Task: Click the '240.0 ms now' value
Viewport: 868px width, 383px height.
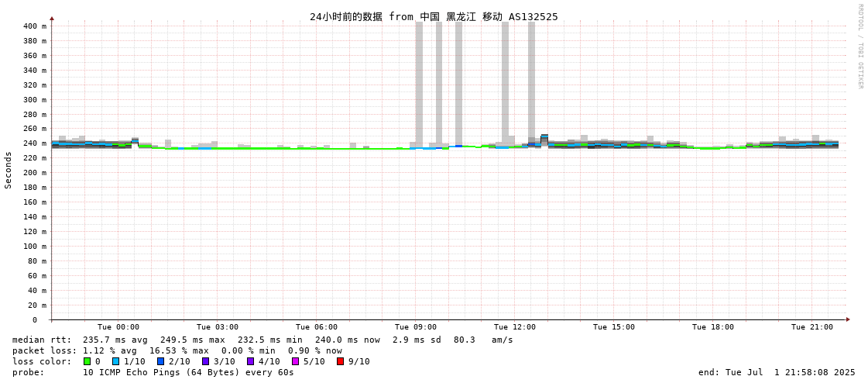Action: tap(348, 340)
